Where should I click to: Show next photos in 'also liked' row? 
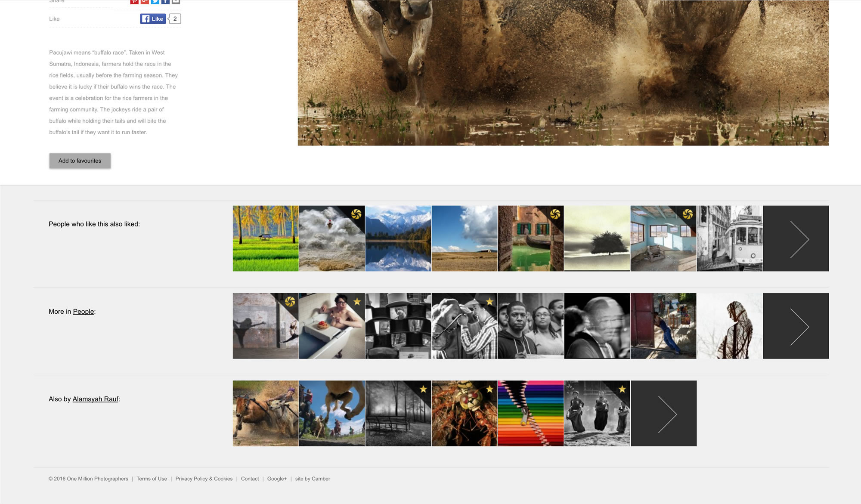pos(796,238)
